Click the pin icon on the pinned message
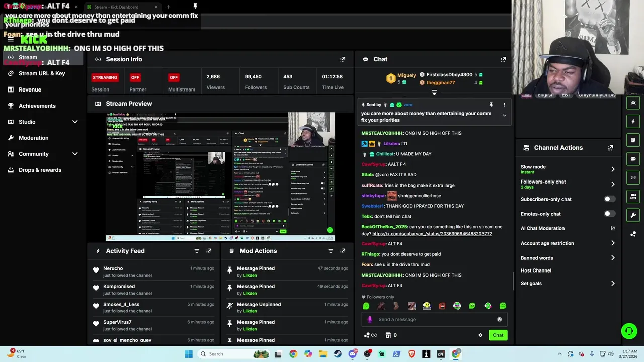 tap(491, 105)
